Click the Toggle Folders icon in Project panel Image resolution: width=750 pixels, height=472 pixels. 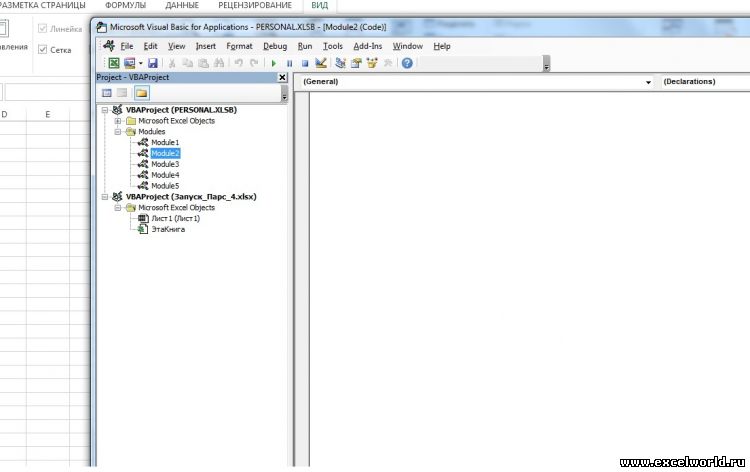click(141, 93)
